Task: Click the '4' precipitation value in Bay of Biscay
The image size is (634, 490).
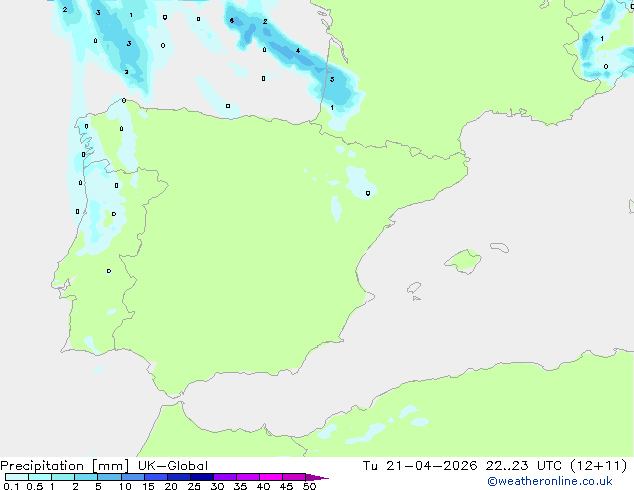Action: pyautogui.click(x=298, y=51)
